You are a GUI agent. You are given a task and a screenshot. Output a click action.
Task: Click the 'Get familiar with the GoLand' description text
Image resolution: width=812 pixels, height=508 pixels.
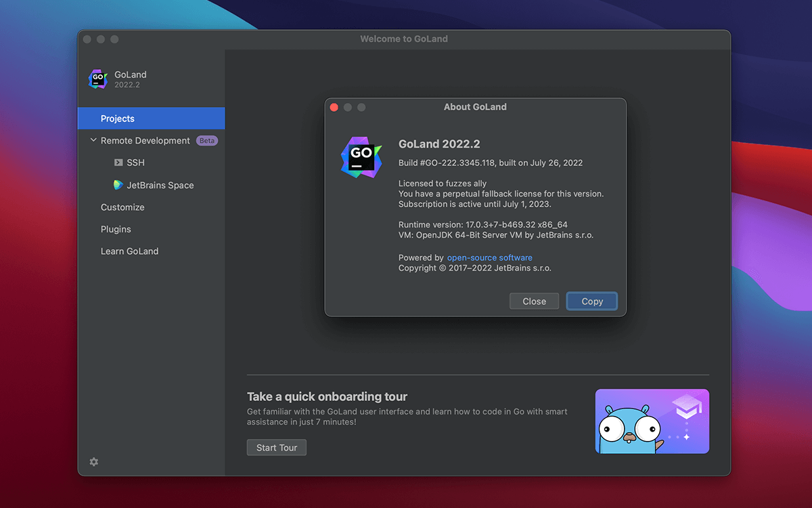point(407,417)
